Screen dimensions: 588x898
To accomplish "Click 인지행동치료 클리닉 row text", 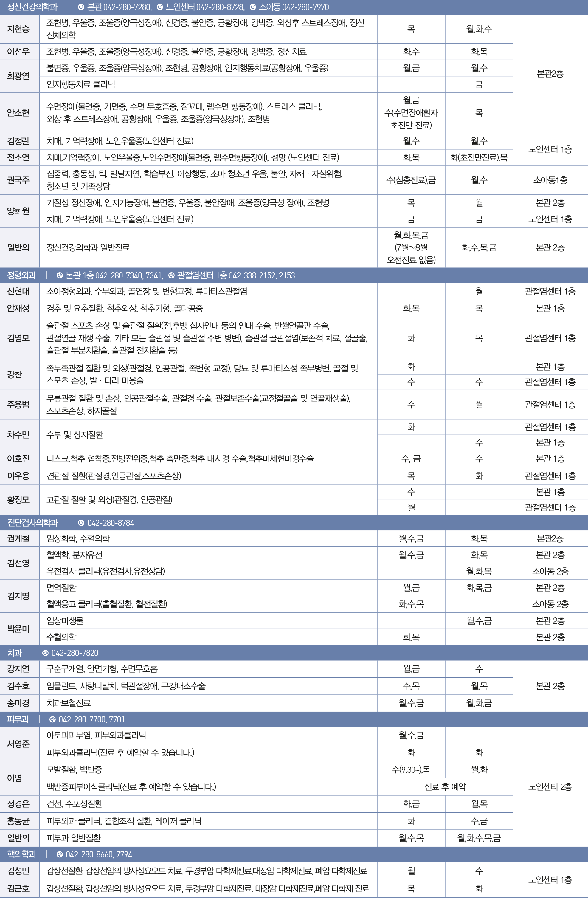I will (81, 84).
